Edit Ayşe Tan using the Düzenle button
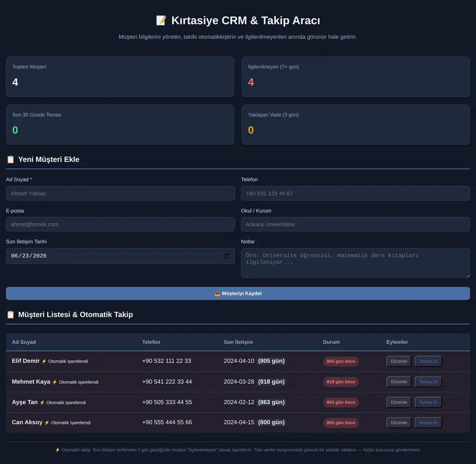Viewport: 476px width, 464px height. coord(399,402)
